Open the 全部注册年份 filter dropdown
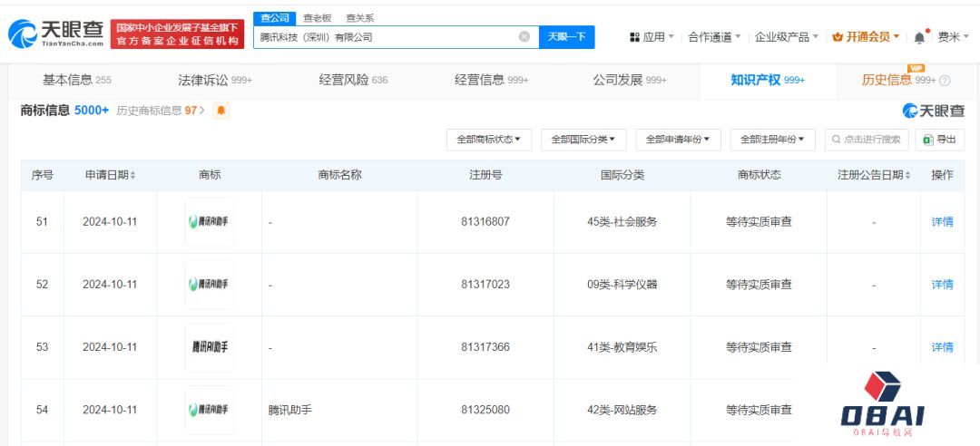980x446 pixels. 772,140
